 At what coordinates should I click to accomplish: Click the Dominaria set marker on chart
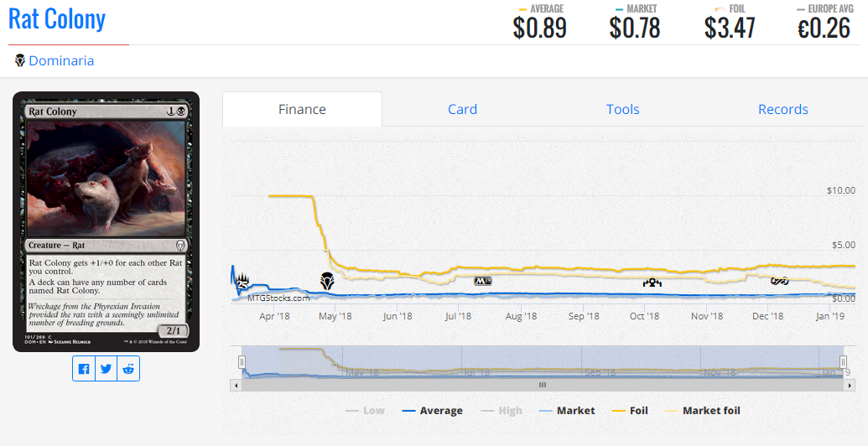point(327,281)
